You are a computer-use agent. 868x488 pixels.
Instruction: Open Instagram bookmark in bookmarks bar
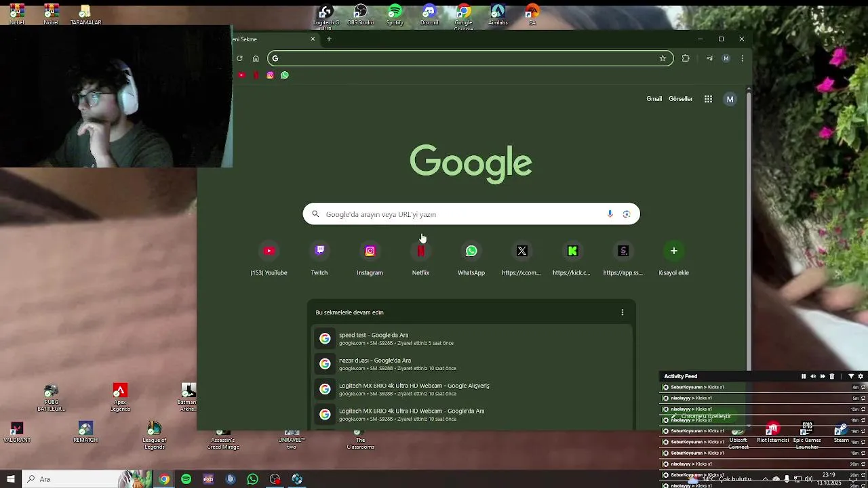click(270, 75)
